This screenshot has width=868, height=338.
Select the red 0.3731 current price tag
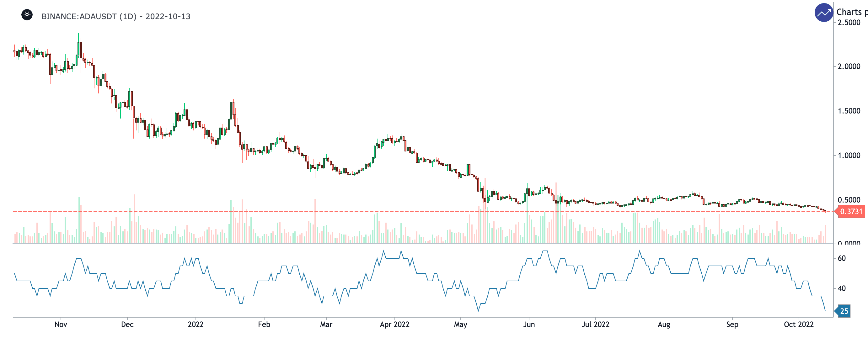[x=850, y=211]
